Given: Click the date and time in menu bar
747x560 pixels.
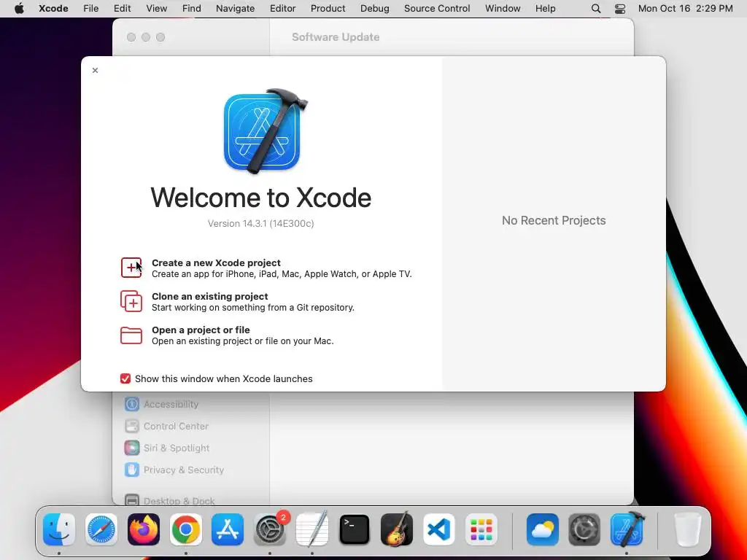Looking at the screenshot, I should [685, 9].
